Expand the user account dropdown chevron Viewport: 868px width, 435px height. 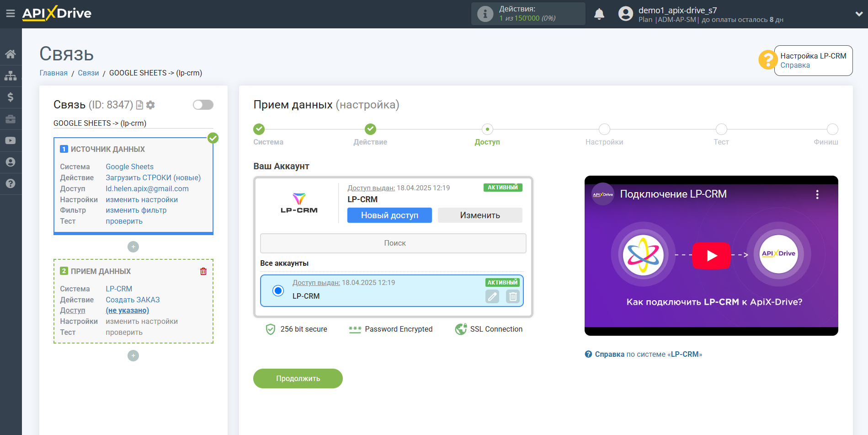(x=858, y=14)
